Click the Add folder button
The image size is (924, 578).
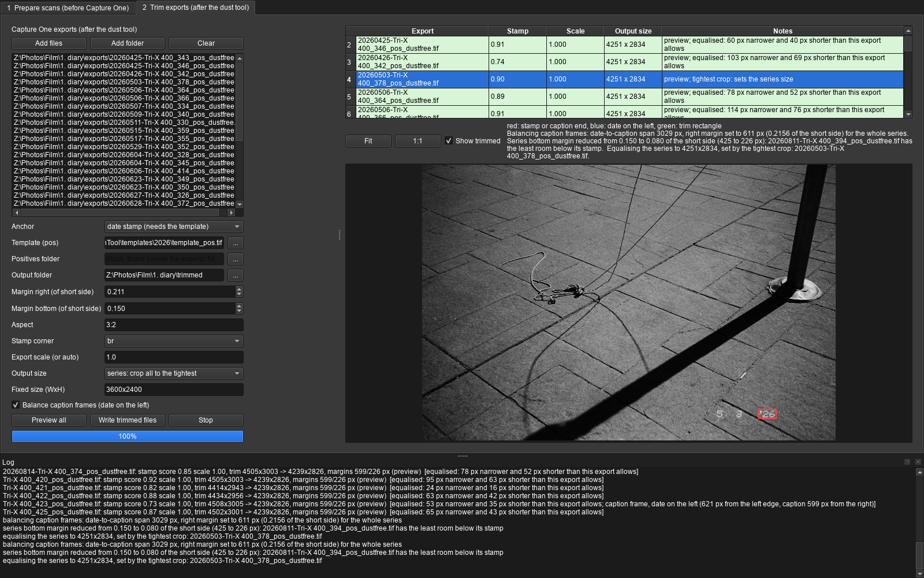[x=128, y=43]
